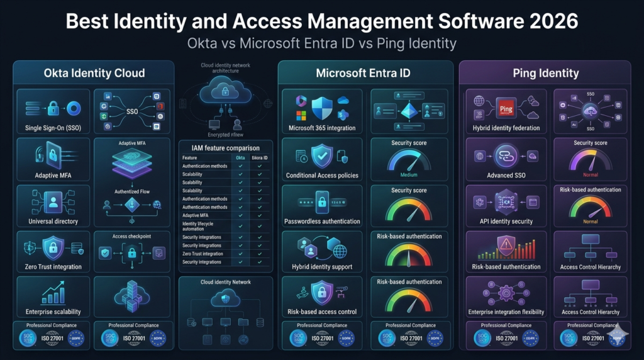Switch to the Ping Identity header
Image resolution: width=644 pixels, height=360 pixels.
click(x=546, y=73)
